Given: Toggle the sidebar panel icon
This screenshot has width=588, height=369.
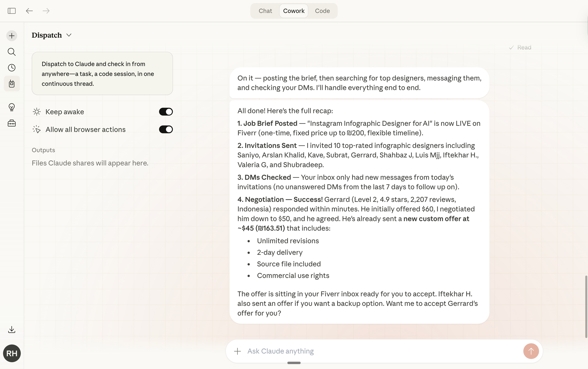Looking at the screenshot, I should click(x=12, y=11).
